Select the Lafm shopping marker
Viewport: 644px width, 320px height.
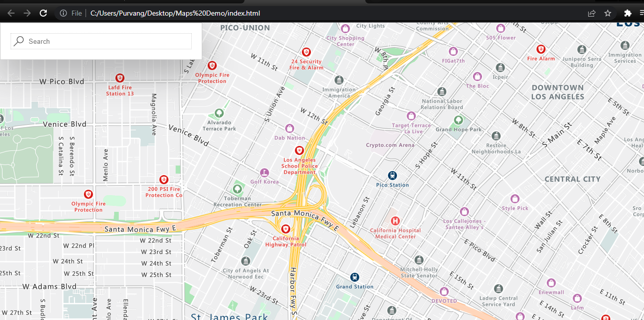[577, 298]
